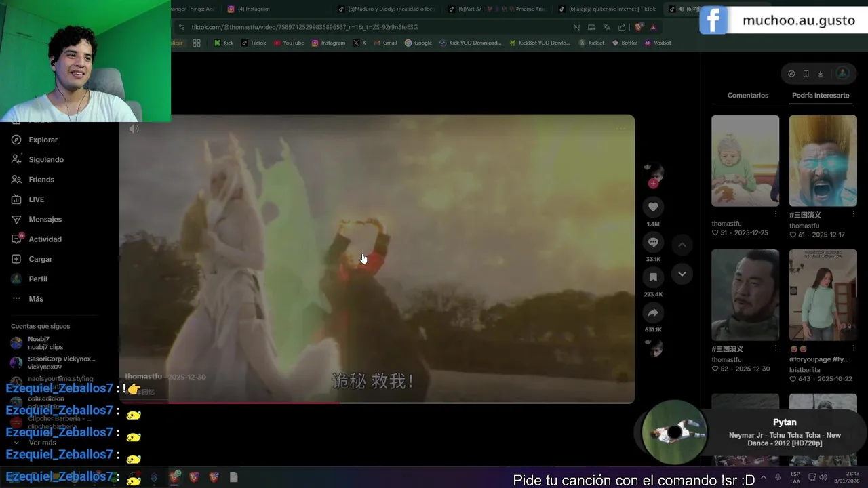
Task: Open options for video dated 2025-12-25
Action: click(776, 214)
